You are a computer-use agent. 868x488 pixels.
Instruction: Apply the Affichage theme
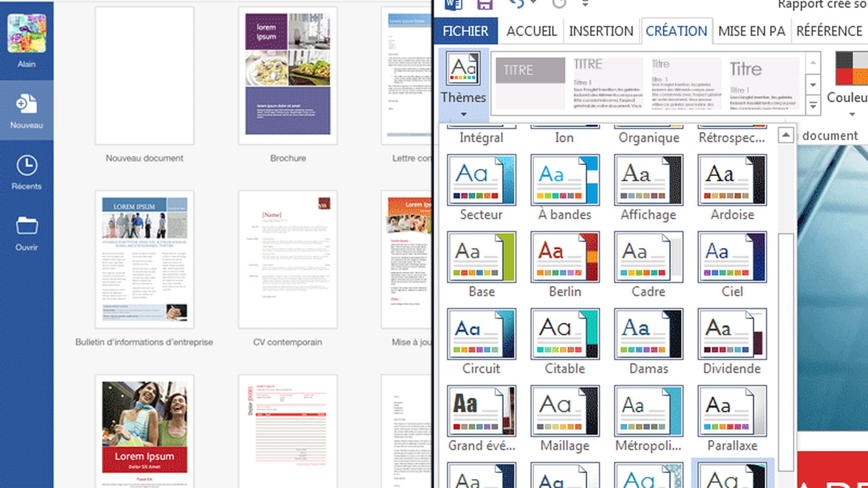pos(648,188)
